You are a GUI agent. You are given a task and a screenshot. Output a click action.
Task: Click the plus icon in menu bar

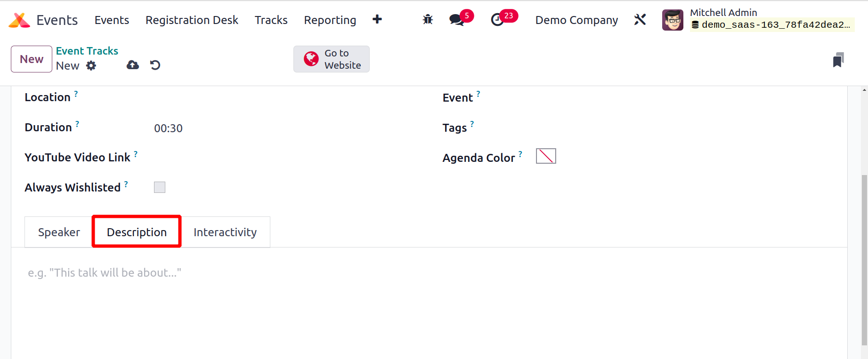tap(377, 19)
